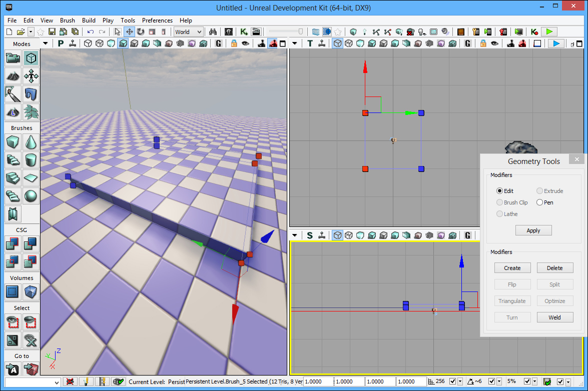Open the Brush menu
Image resolution: width=588 pixels, height=391 pixels.
coord(67,20)
